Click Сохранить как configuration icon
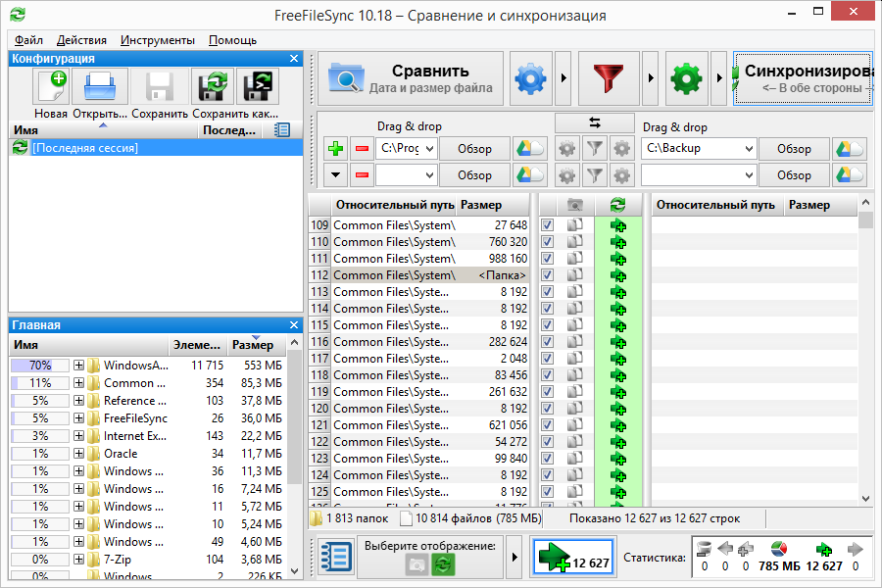 [x=213, y=86]
